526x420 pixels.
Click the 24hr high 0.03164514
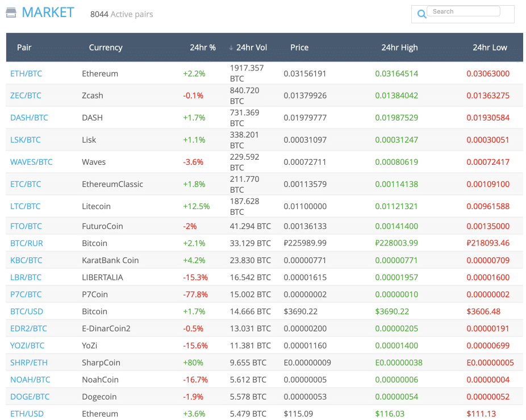pyautogui.click(x=396, y=73)
